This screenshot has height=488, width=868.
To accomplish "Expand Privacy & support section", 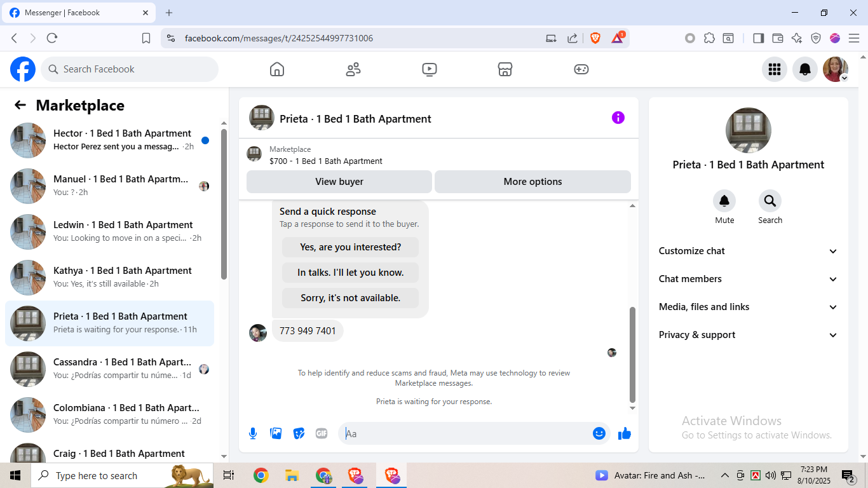I will [749, 335].
